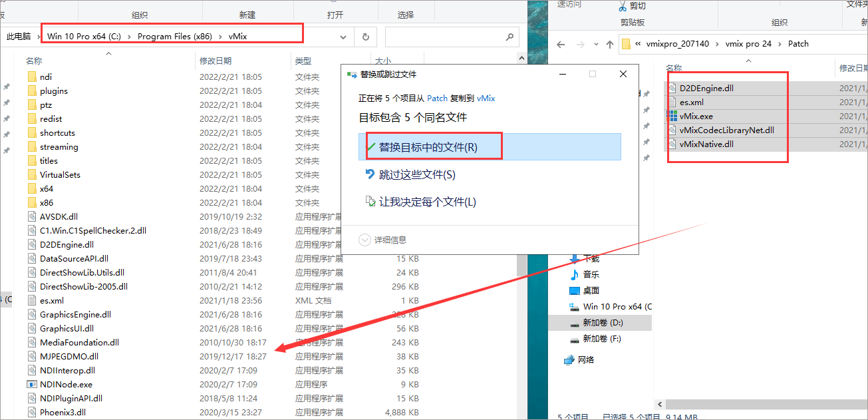
Task: Open recent locations dropdown in Patch window
Action: point(594,44)
